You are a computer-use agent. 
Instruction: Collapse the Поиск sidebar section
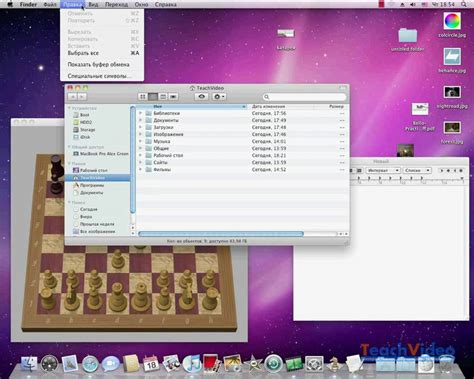click(x=69, y=203)
